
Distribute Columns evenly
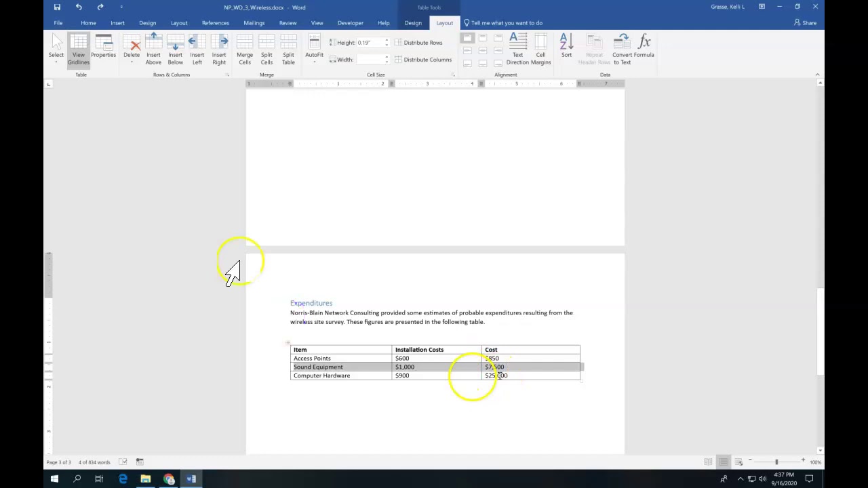(423, 59)
